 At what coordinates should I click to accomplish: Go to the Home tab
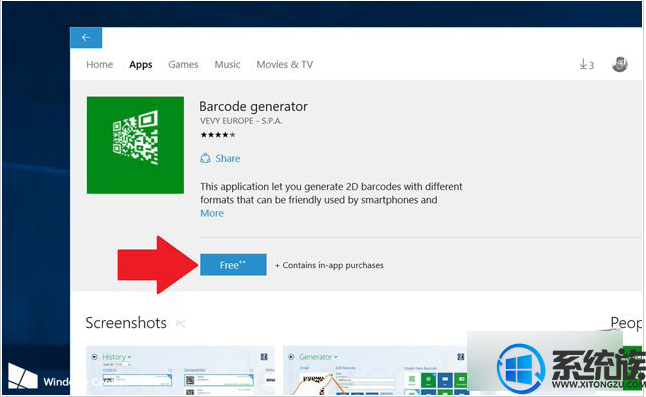[x=100, y=65]
